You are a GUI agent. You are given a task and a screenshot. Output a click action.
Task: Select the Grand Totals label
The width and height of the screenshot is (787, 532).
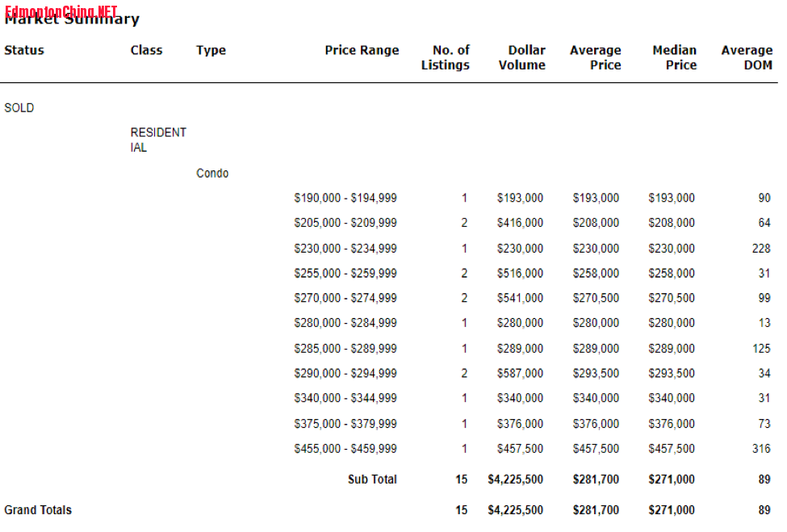coord(38,510)
